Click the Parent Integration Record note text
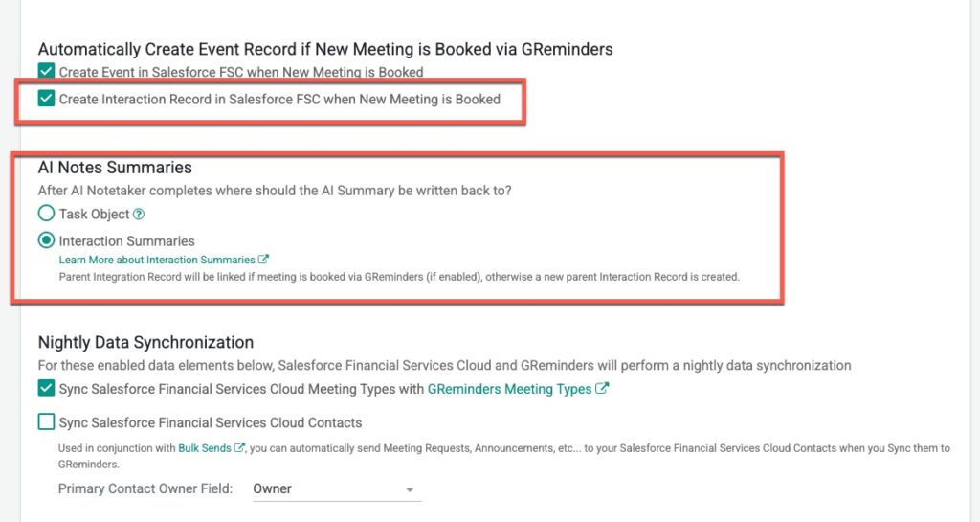Screen dimensions: 980x522 click(399, 277)
